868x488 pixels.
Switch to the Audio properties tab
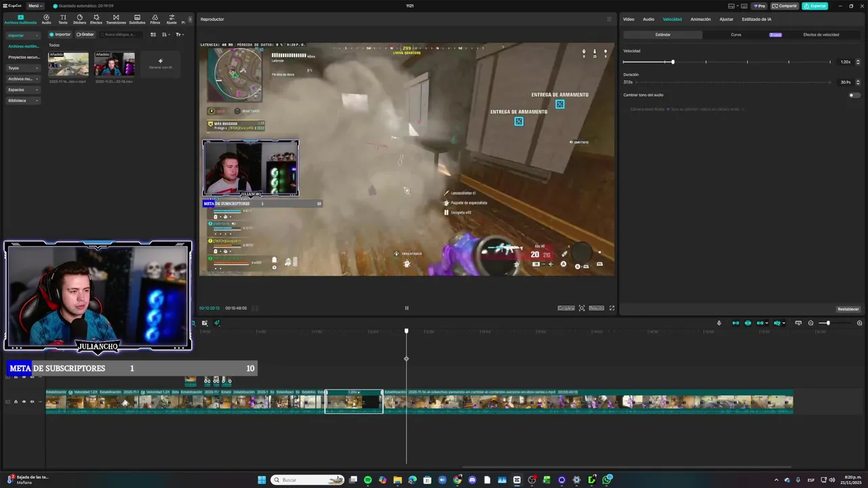648,19
